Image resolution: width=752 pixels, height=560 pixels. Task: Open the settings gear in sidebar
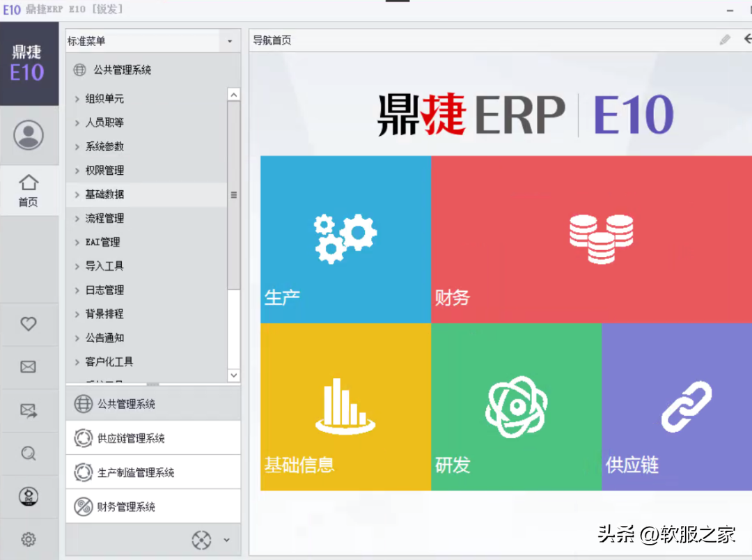click(x=29, y=539)
